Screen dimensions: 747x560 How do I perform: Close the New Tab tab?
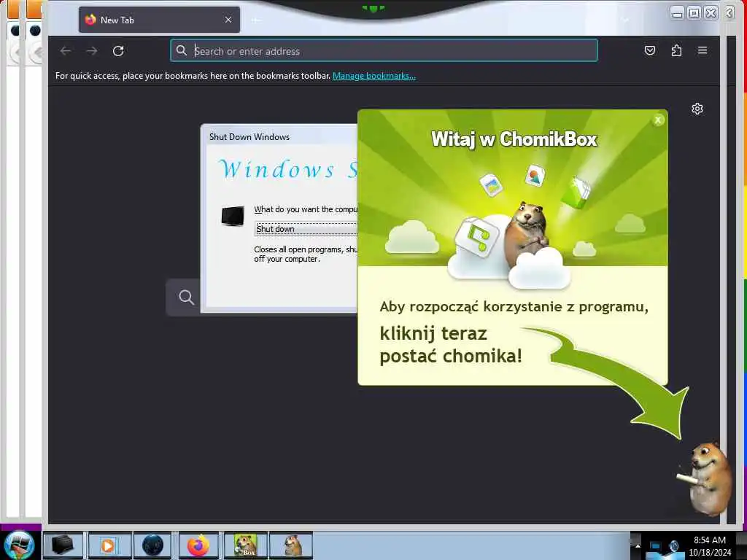click(228, 20)
